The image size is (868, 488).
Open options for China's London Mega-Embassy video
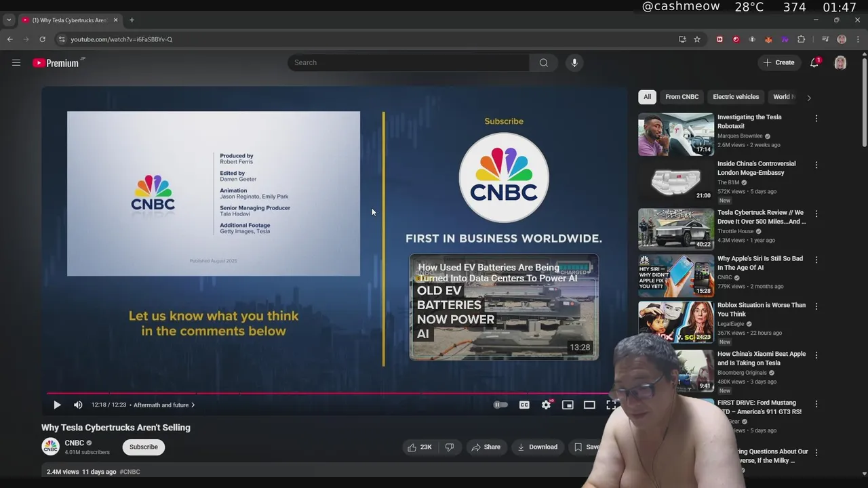(x=816, y=165)
